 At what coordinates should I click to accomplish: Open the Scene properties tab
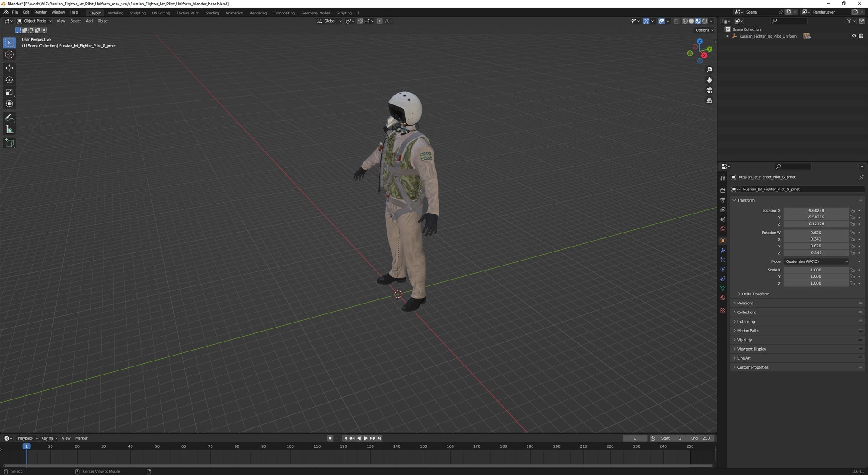pos(722,219)
